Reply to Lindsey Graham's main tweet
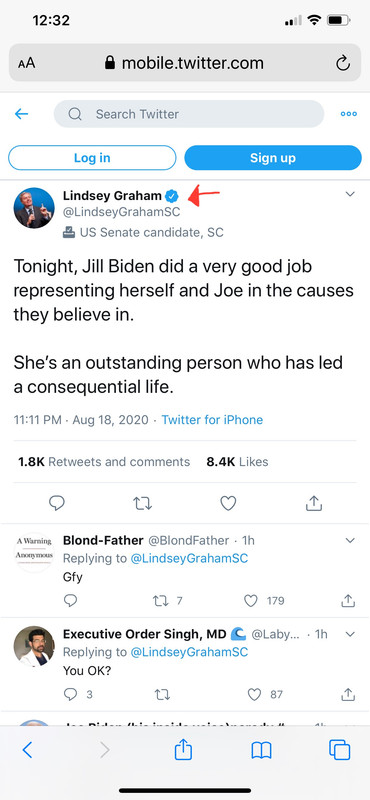The image size is (370, 800). pyautogui.click(x=57, y=504)
